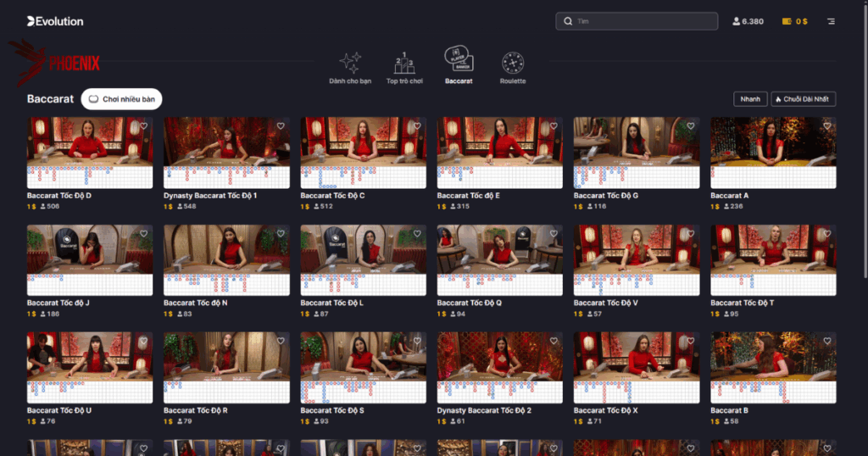The image size is (868, 456).
Task: Click the Baccarat Tốc Độ V title
Action: (x=605, y=303)
